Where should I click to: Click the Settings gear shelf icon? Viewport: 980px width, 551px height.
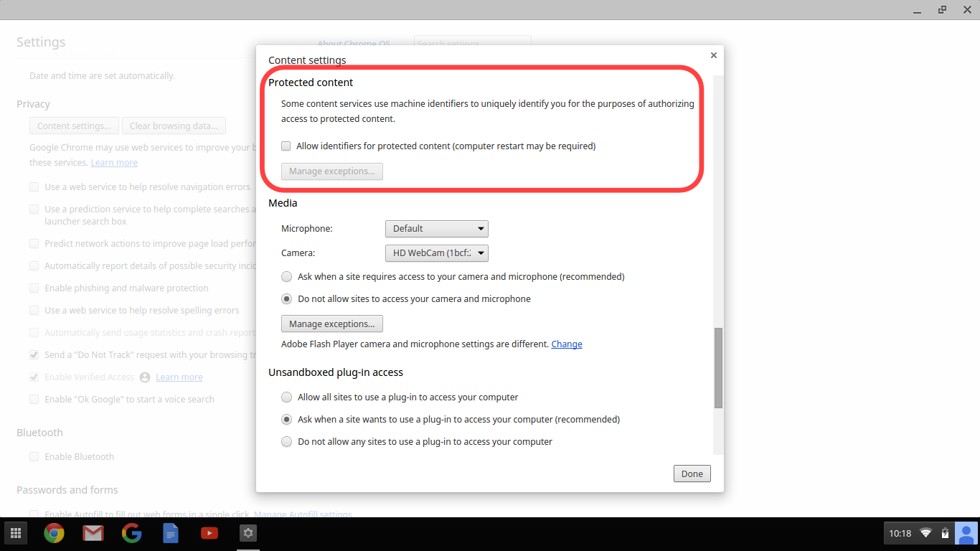[x=248, y=533]
